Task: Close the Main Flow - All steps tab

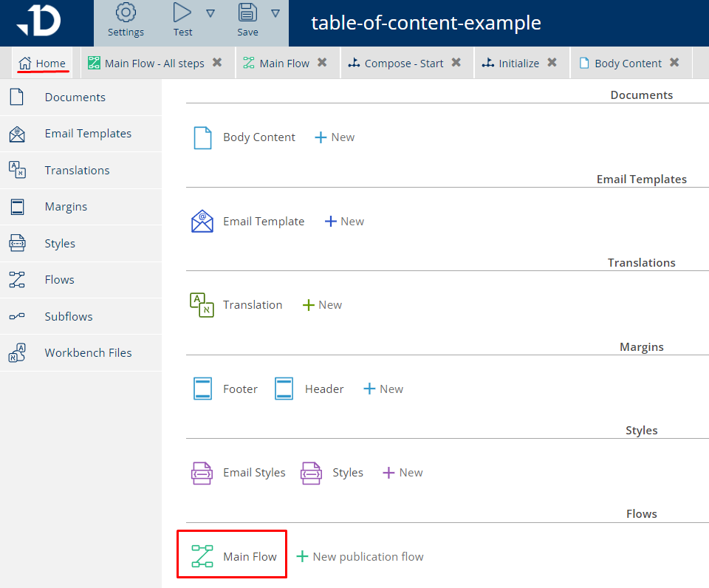Action: (x=217, y=63)
